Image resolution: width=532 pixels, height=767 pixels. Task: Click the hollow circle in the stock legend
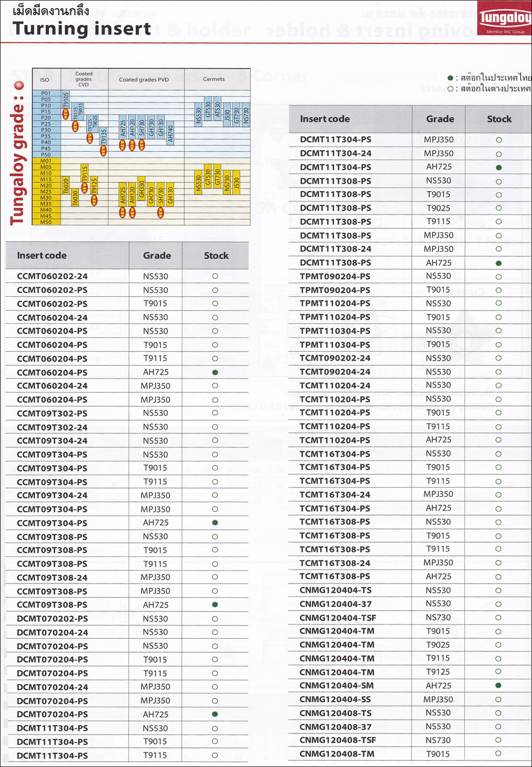coord(450,89)
